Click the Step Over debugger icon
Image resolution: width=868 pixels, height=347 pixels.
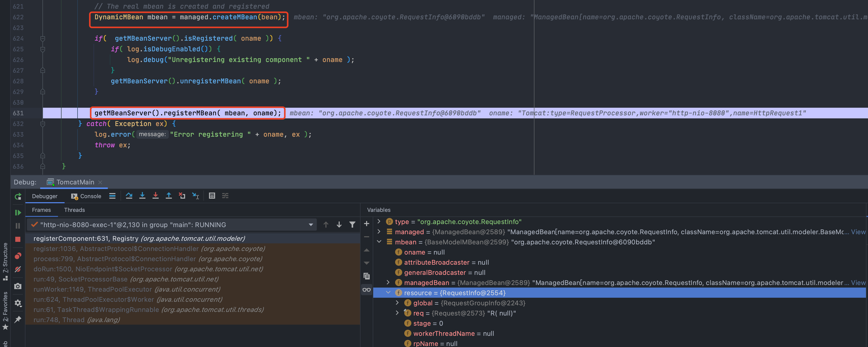(129, 196)
